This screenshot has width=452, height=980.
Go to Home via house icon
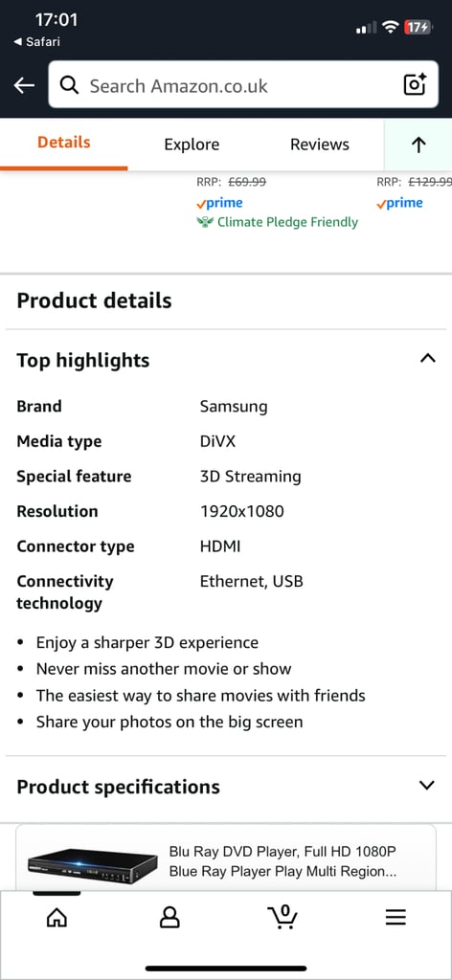coord(56,917)
